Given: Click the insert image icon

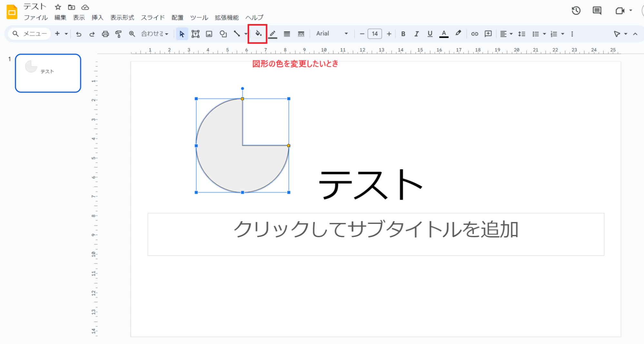Looking at the screenshot, I should click(209, 34).
